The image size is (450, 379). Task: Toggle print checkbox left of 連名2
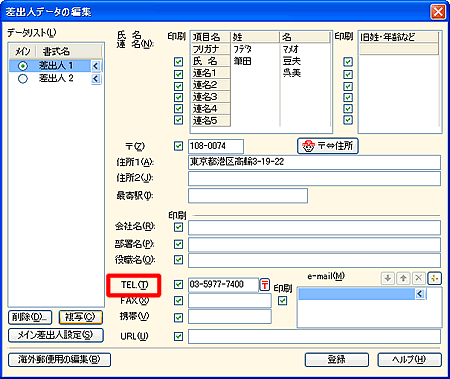178,86
